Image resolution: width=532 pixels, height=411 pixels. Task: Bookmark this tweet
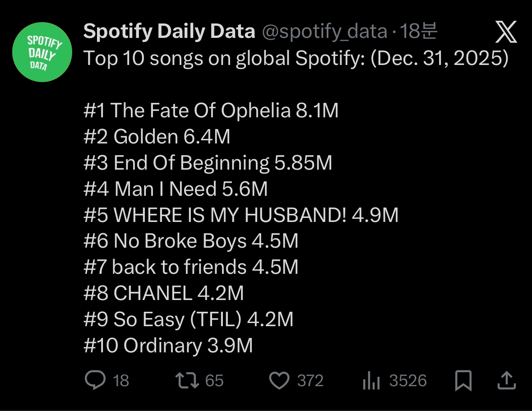click(x=463, y=381)
